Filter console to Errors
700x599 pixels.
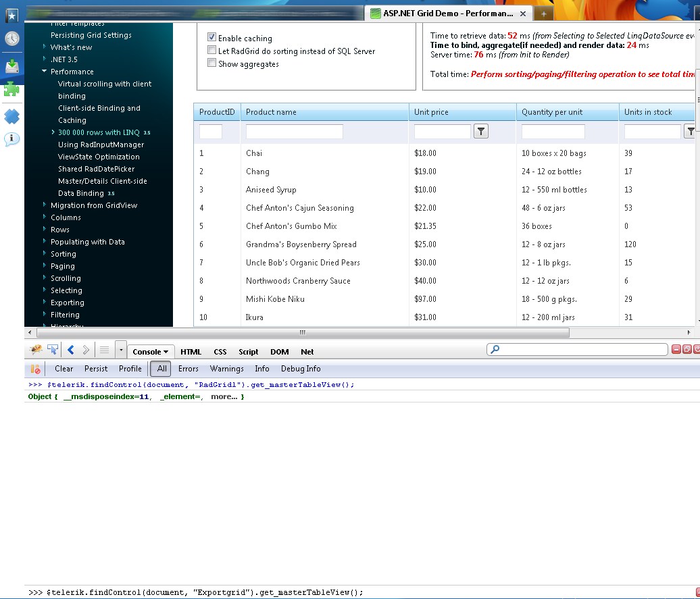[188, 369]
